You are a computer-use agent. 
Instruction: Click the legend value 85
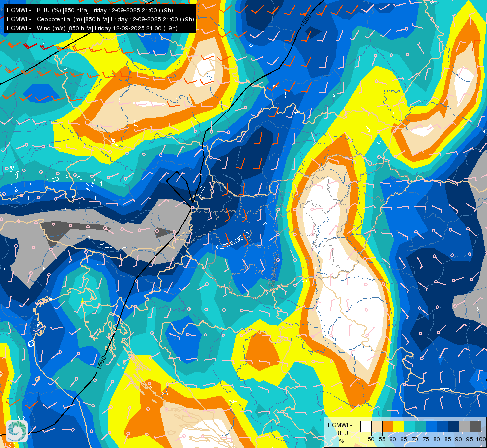[448, 440]
